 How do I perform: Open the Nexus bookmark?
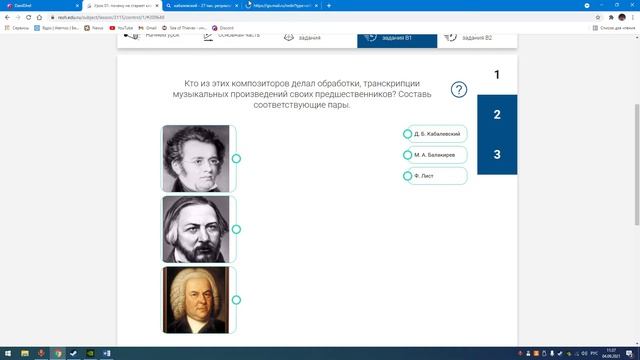coord(94,28)
